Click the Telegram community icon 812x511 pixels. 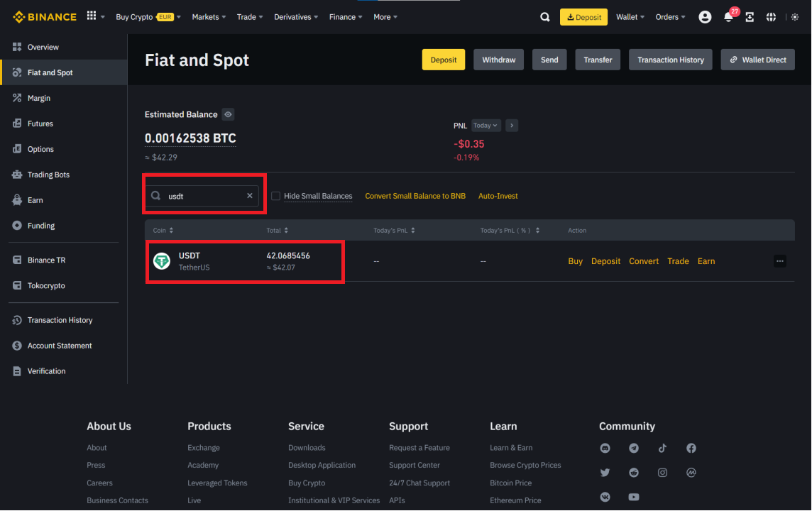click(x=634, y=449)
